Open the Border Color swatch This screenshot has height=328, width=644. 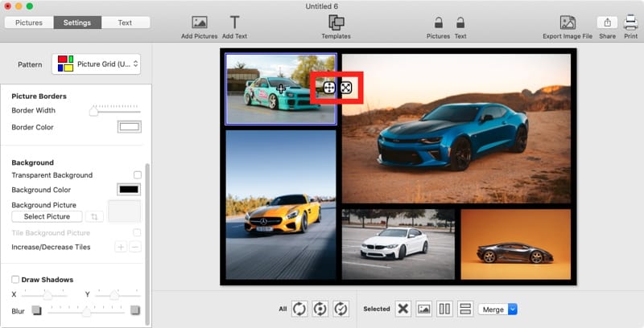tap(130, 127)
